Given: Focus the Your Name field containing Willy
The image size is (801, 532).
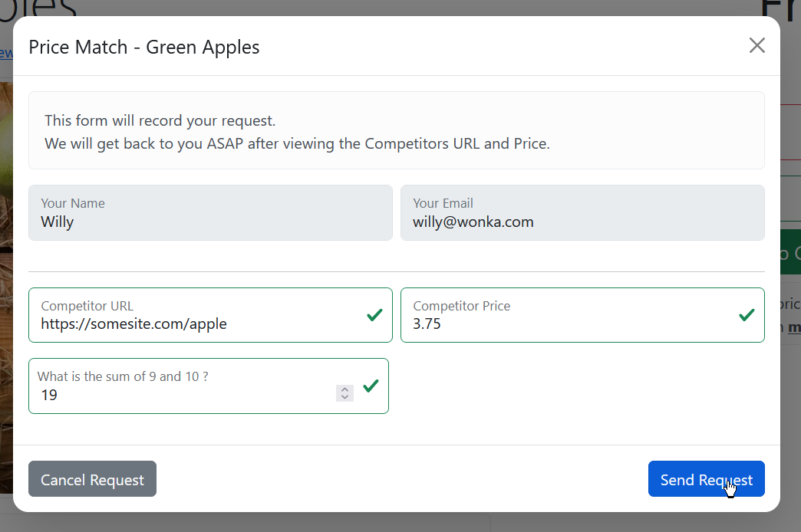Looking at the screenshot, I should pyautogui.click(x=210, y=213).
